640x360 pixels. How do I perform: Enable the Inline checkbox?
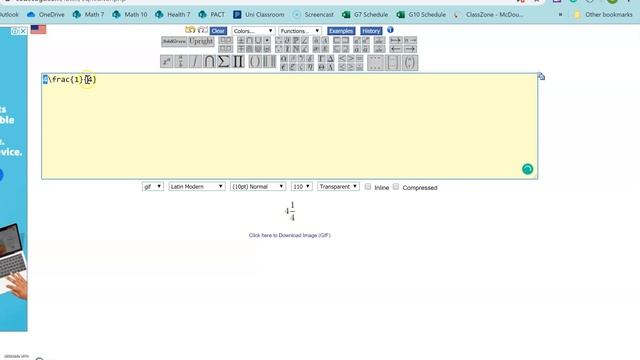(x=368, y=187)
